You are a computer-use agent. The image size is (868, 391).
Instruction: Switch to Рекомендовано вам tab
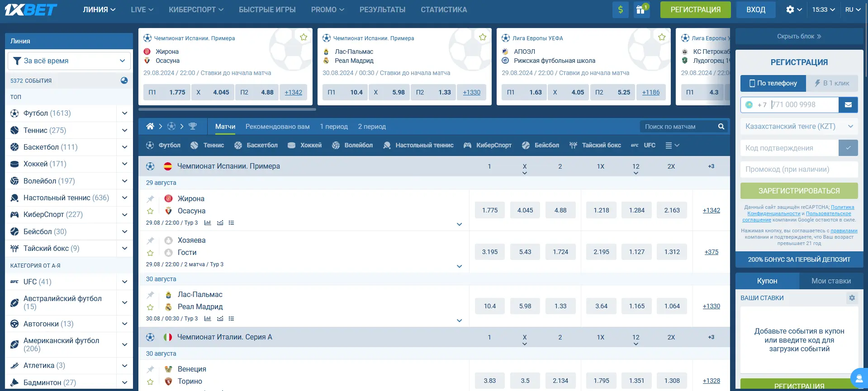click(278, 127)
